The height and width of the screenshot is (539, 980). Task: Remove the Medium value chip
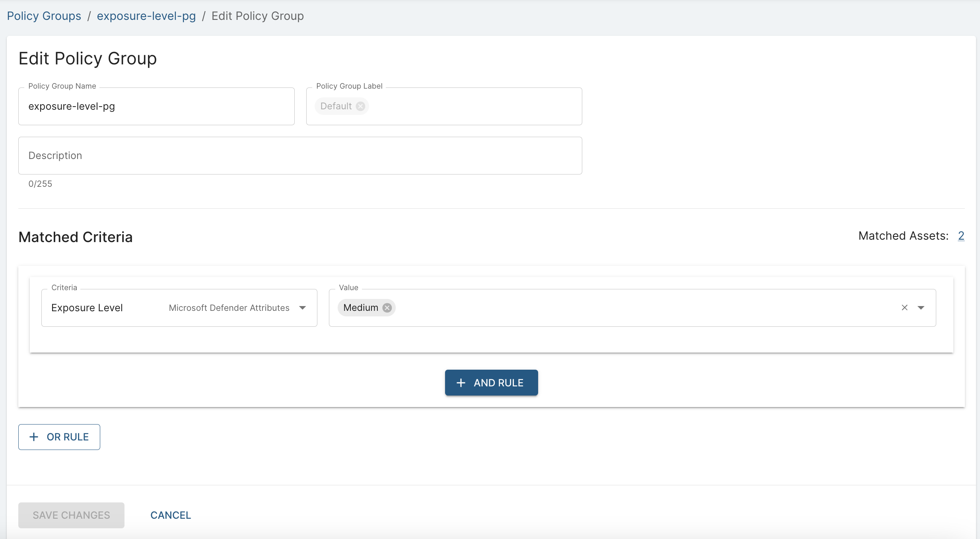(387, 308)
